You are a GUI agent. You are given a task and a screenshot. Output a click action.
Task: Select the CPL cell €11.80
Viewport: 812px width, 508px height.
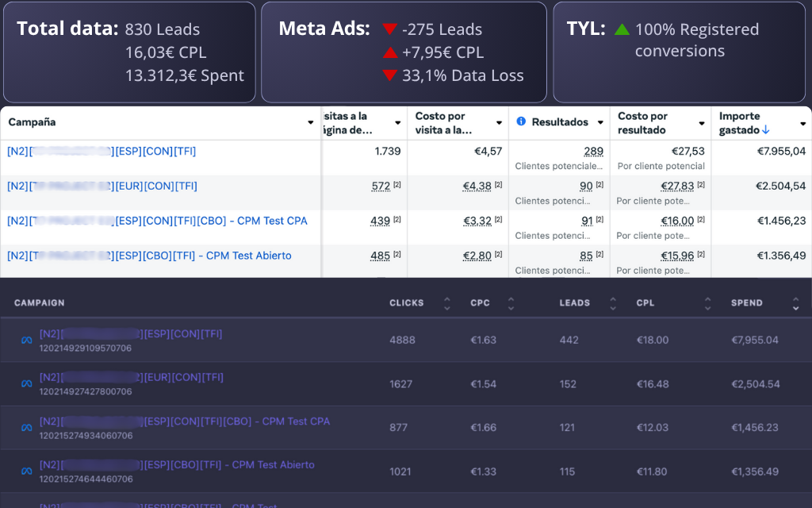[653, 471]
